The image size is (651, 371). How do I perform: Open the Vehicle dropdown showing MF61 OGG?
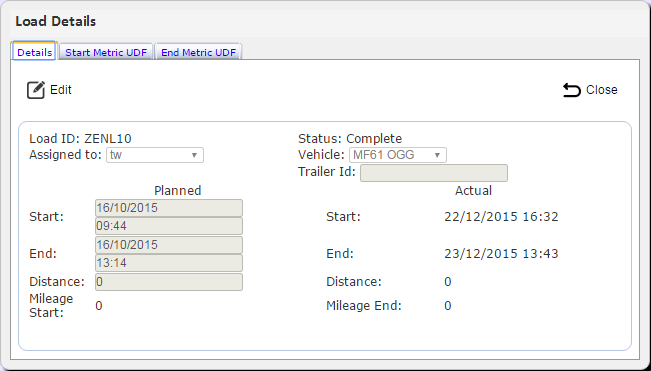(398, 155)
